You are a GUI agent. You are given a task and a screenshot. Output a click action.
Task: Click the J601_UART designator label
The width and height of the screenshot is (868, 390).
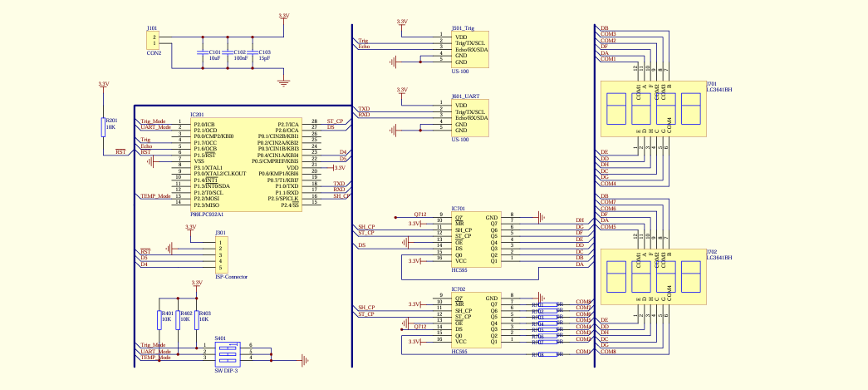click(x=465, y=96)
